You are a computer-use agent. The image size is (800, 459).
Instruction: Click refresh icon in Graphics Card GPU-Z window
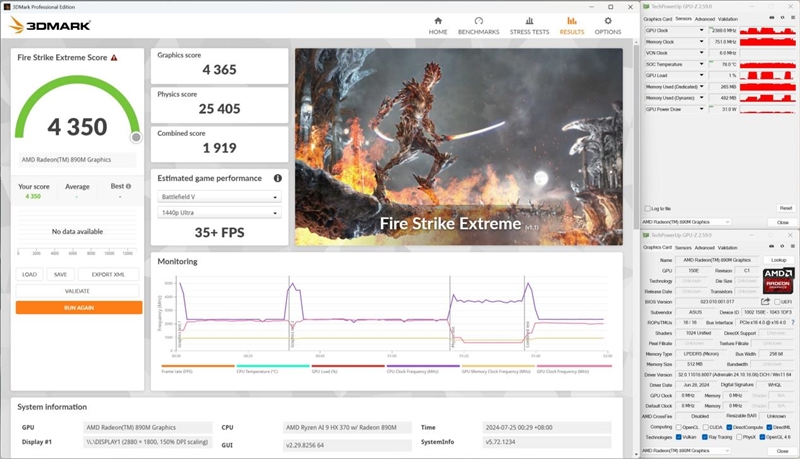(x=782, y=247)
